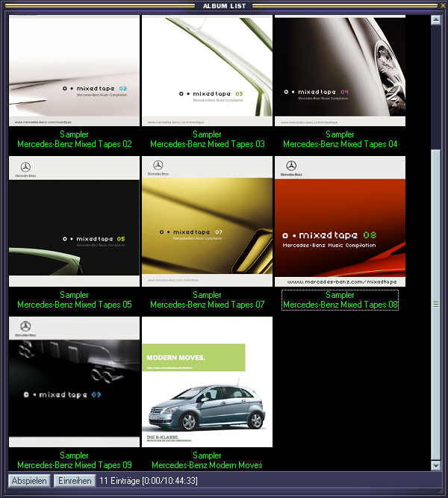448x498 pixels.
Task: Close the Album List window
Action: click(444, 5)
